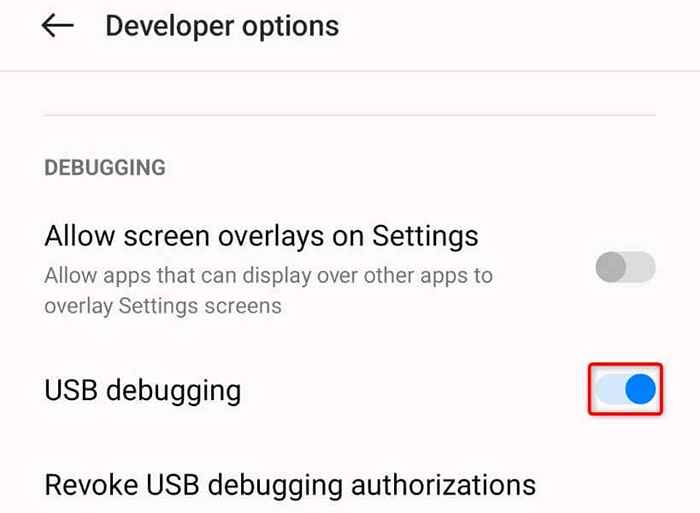Screen dimensions: 700x513
Task: Click the left-pointing arrow beside Developer options
Action: click(58, 26)
